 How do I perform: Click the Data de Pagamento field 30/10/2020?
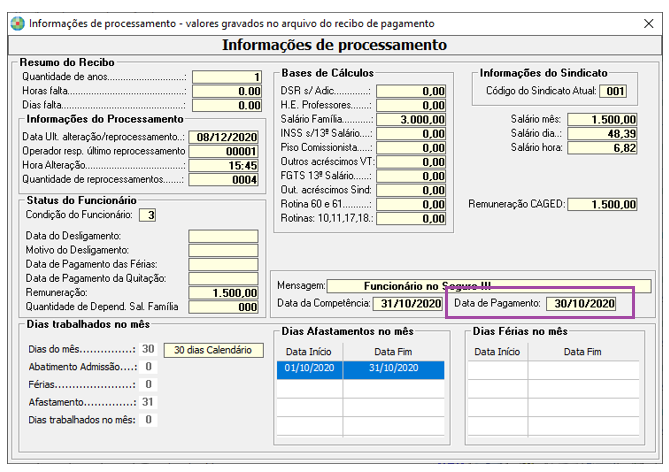click(x=581, y=303)
